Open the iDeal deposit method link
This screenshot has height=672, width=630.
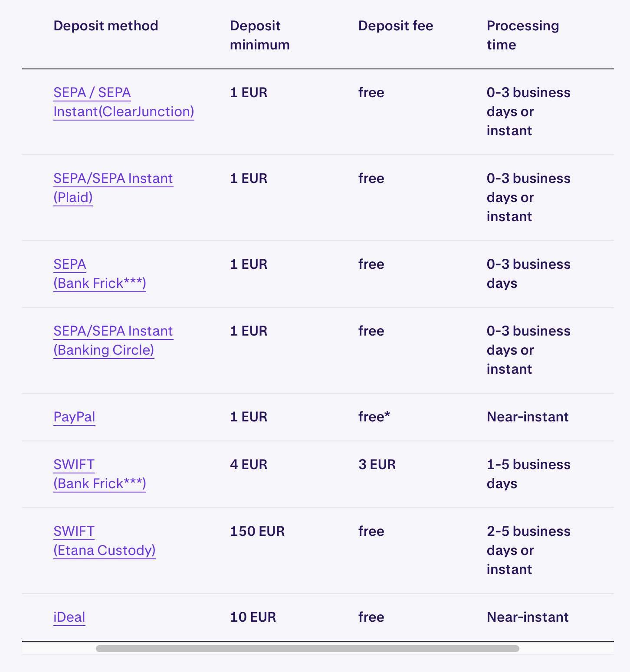69,617
